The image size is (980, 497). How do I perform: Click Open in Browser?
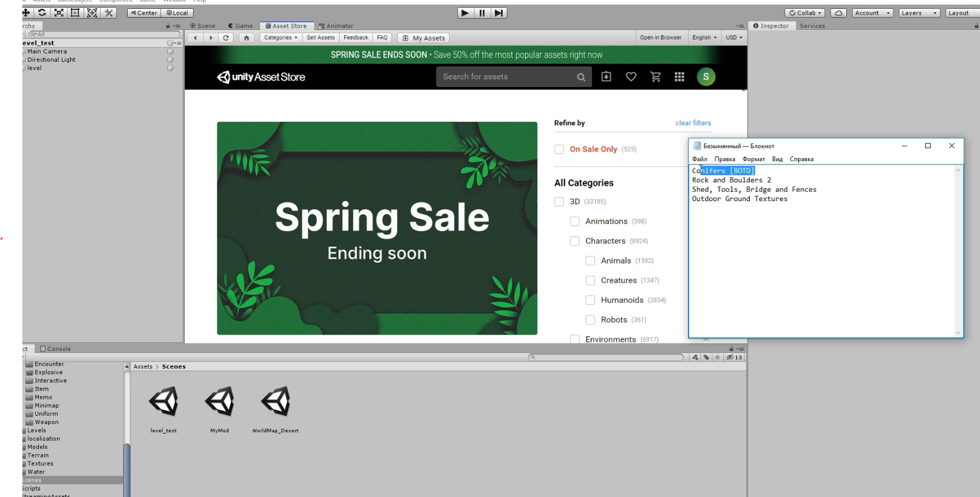(660, 38)
